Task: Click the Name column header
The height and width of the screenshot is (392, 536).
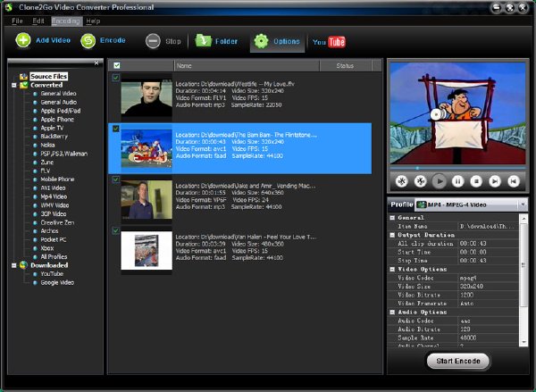Action: click(247, 65)
